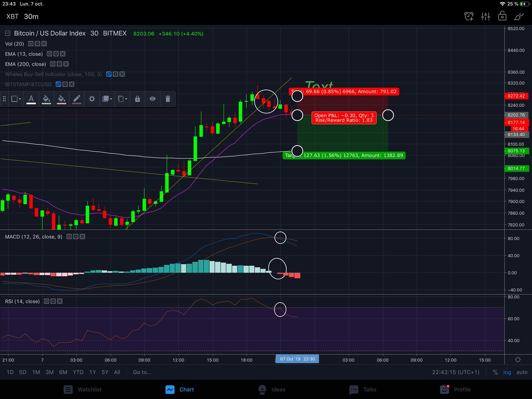Go to the Talks tab

tap(363, 389)
